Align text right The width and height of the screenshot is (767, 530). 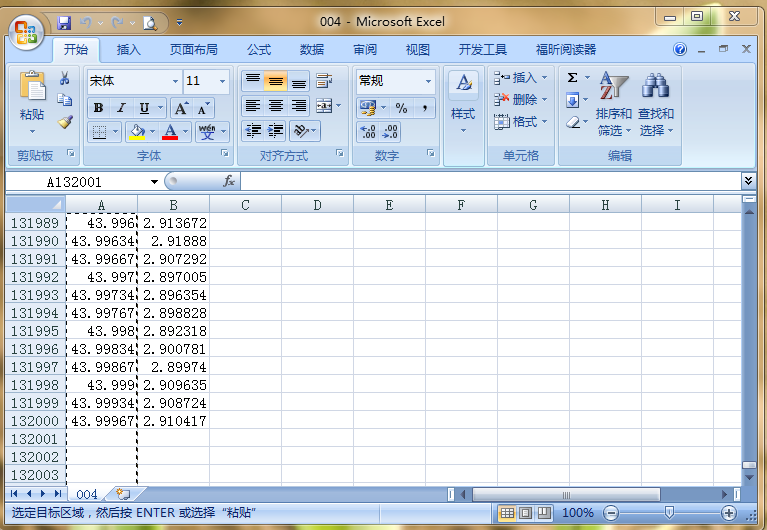tap(298, 105)
